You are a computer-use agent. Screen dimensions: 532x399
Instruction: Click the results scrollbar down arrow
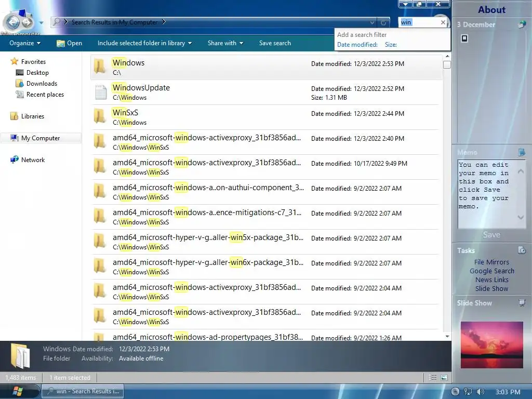(x=447, y=337)
